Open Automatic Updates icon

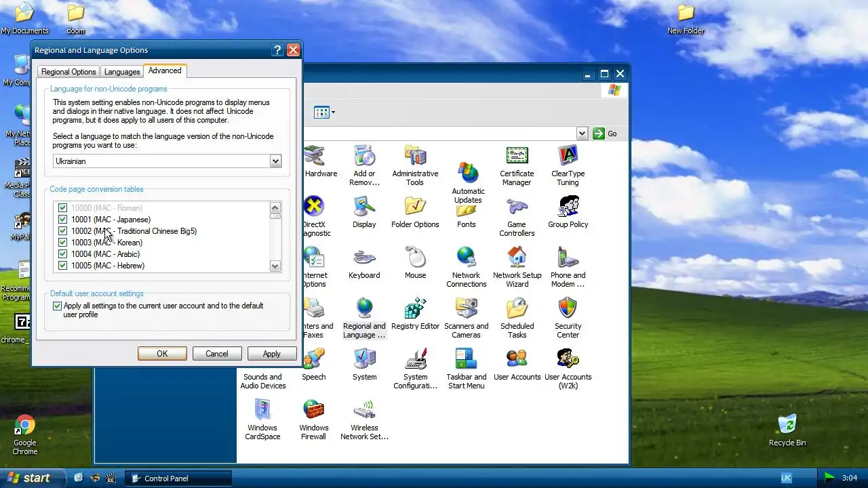pyautogui.click(x=468, y=183)
